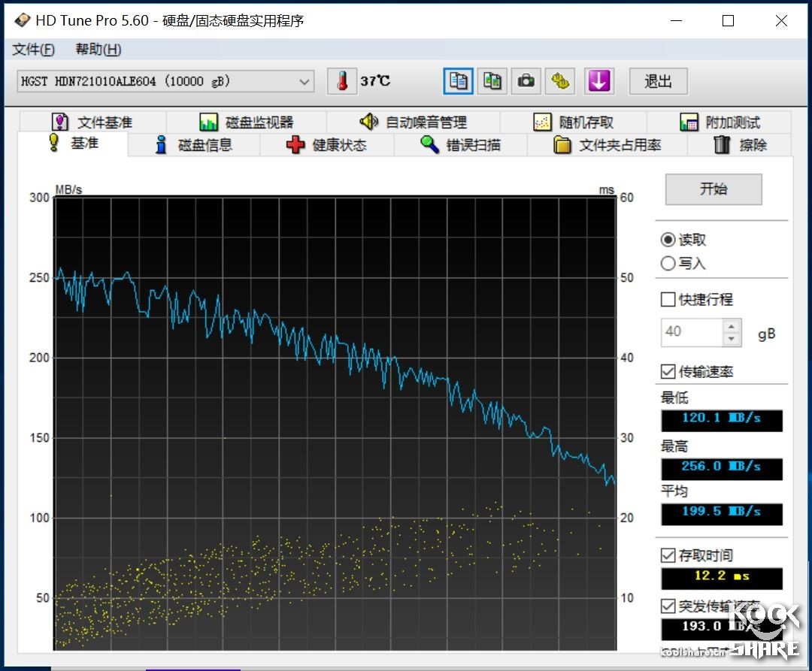Disable the 存取时间 access time checkbox
The image size is (812, 671).
[668, 555]
